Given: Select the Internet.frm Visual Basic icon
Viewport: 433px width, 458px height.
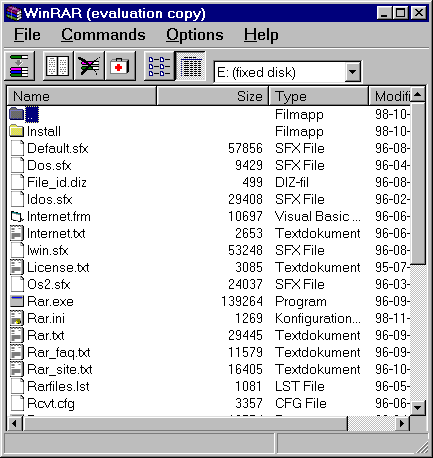Looking at the screenshot, I should point(17,216).
